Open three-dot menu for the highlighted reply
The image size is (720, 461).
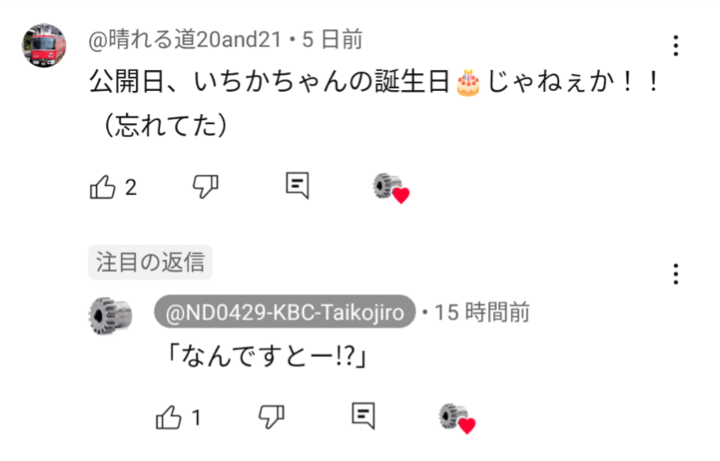click(675, 274)
